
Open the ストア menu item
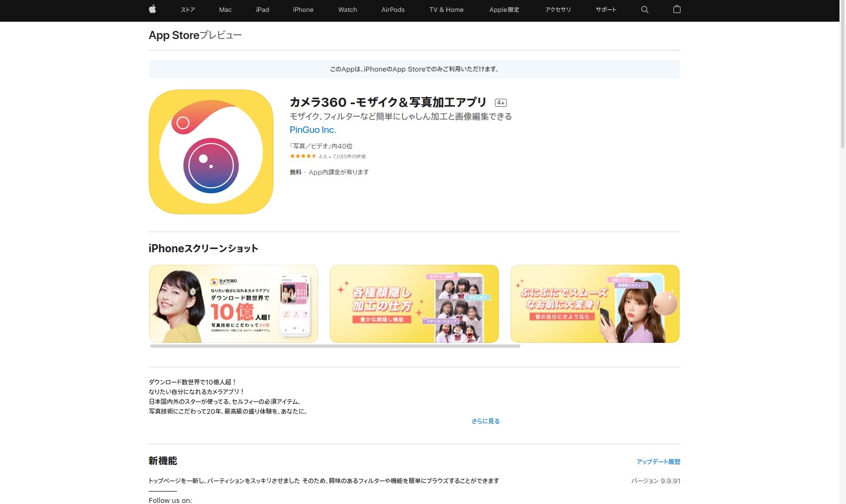coord(188,10)
